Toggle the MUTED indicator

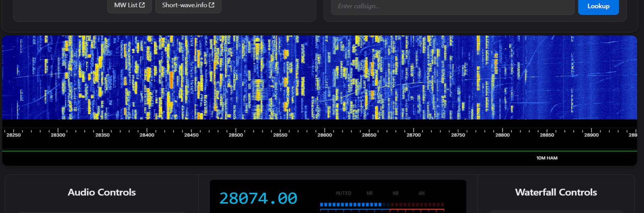343,193
